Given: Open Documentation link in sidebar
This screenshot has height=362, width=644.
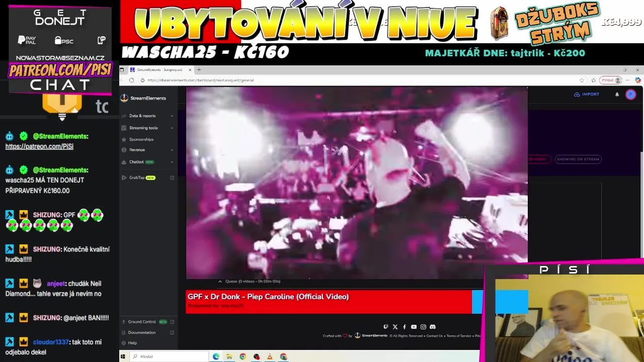Looking at the screenshot, I should [142, 332].
